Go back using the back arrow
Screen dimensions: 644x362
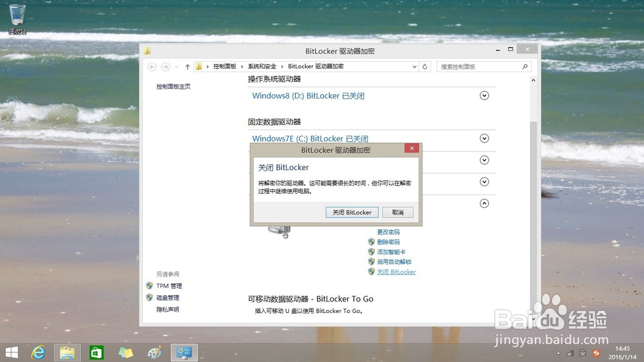(x=152, y=66)
